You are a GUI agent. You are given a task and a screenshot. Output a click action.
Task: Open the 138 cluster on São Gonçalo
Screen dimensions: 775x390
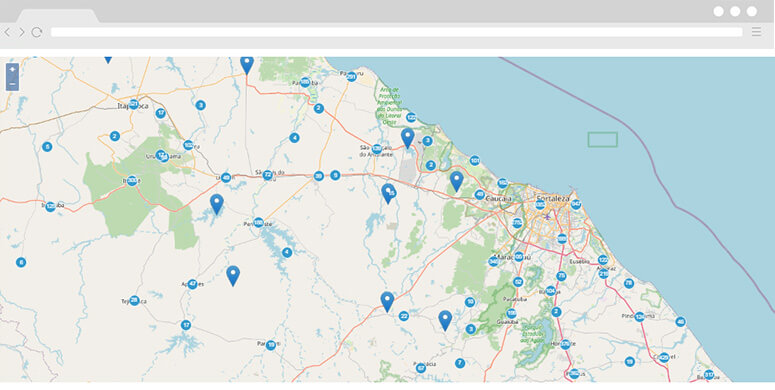(377, 148)
